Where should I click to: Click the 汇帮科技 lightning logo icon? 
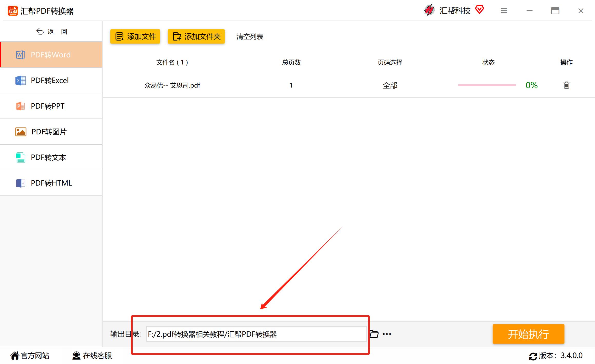tap(429, 11)
